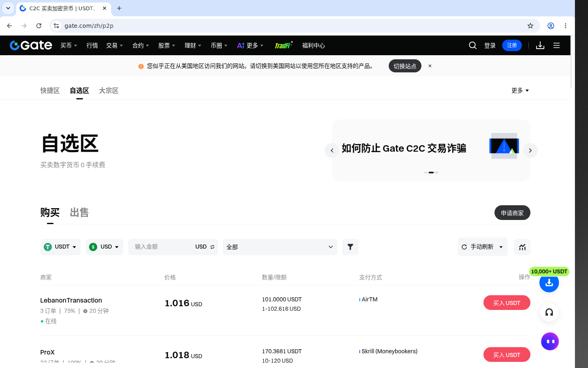Viewport: 588px width, 368px height.
Task: Click the 登录 link
Action: [490, 45]
